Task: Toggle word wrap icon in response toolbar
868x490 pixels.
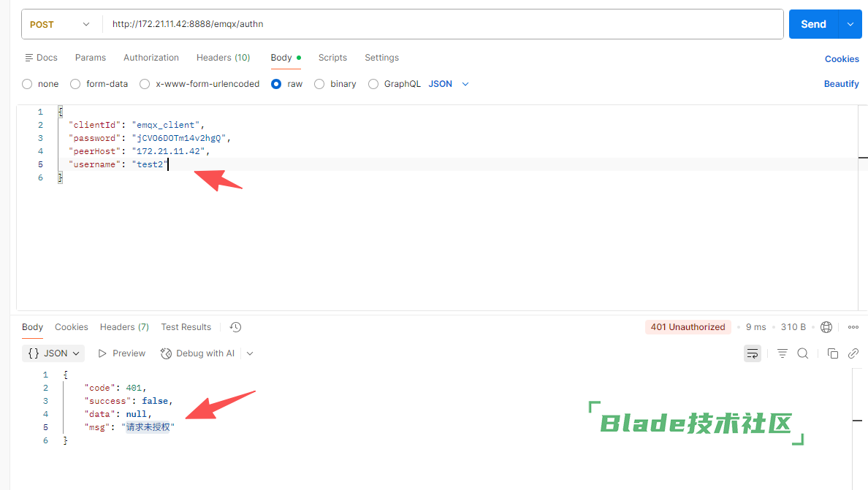Action: point(753,353)
